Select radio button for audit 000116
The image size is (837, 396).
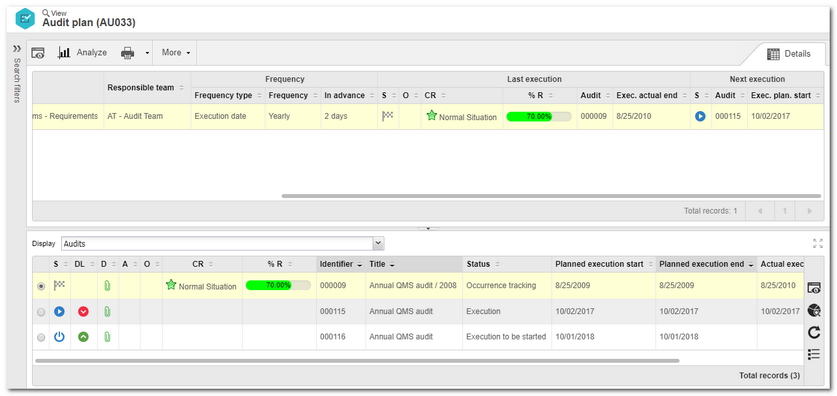[41, 337]
